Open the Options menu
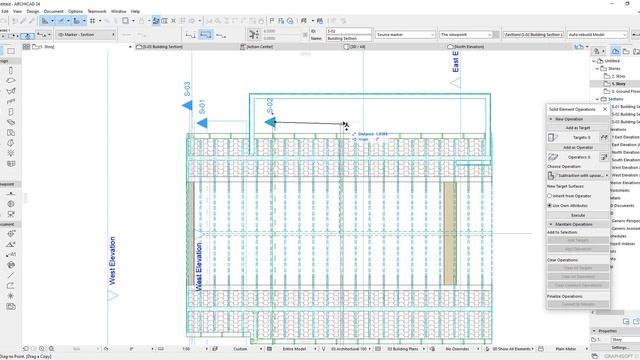This screenshot has height=360, width=640. [75, 11]
